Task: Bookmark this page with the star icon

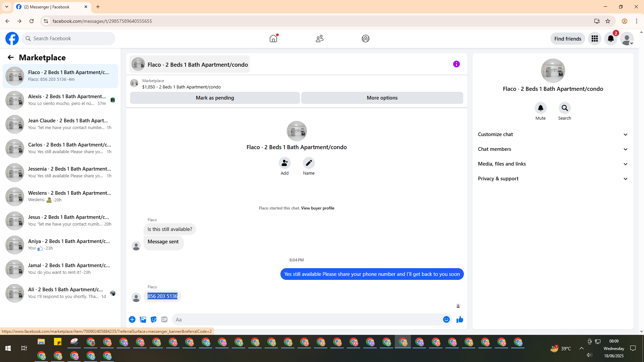Action: coord(608,21)
